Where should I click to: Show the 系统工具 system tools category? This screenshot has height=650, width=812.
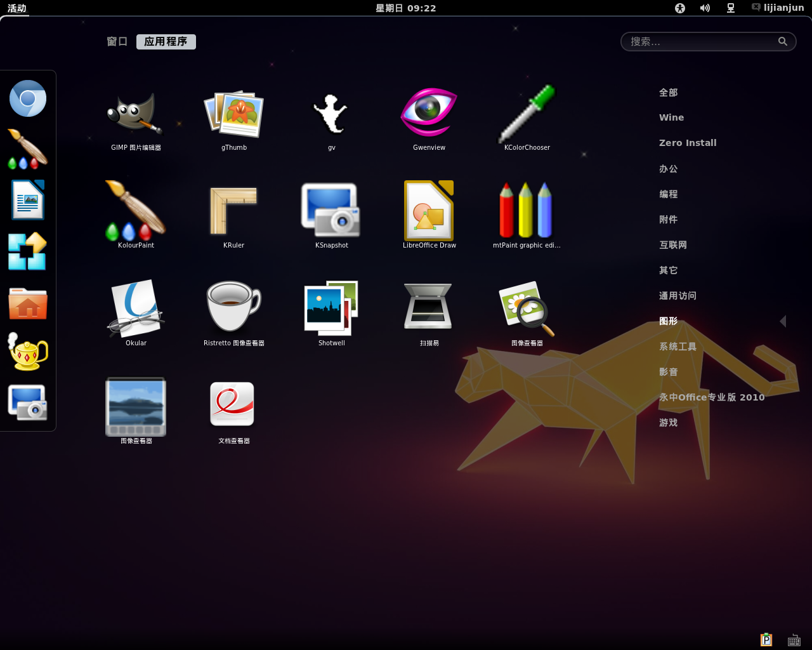pyautogui.click(x=678, y=346)
